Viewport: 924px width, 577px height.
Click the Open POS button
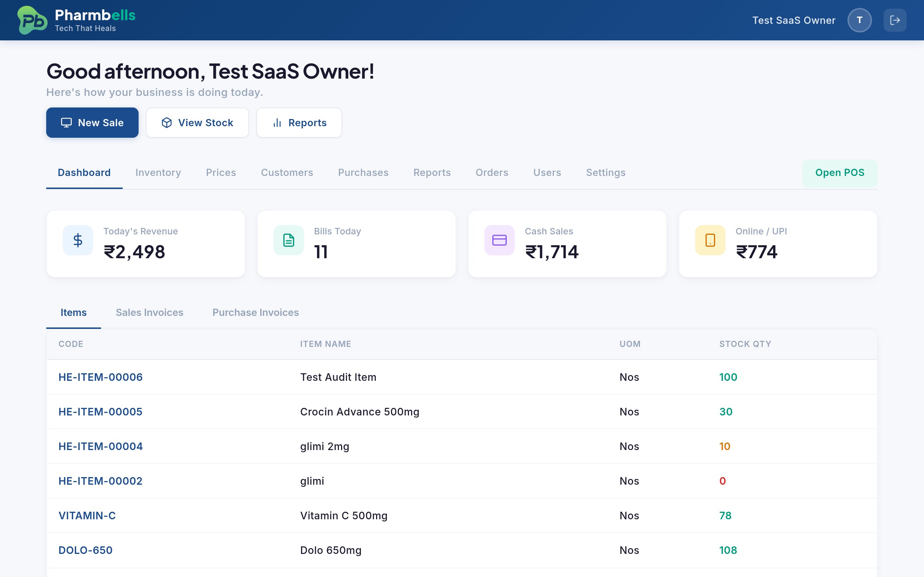pyautogui.click(x=839, y=172)
